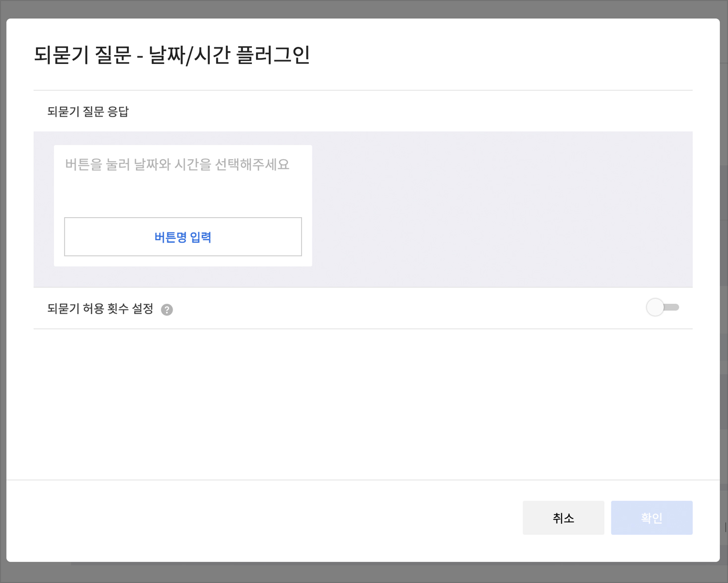Click the gray preview area right of the message card

(501, 208)
